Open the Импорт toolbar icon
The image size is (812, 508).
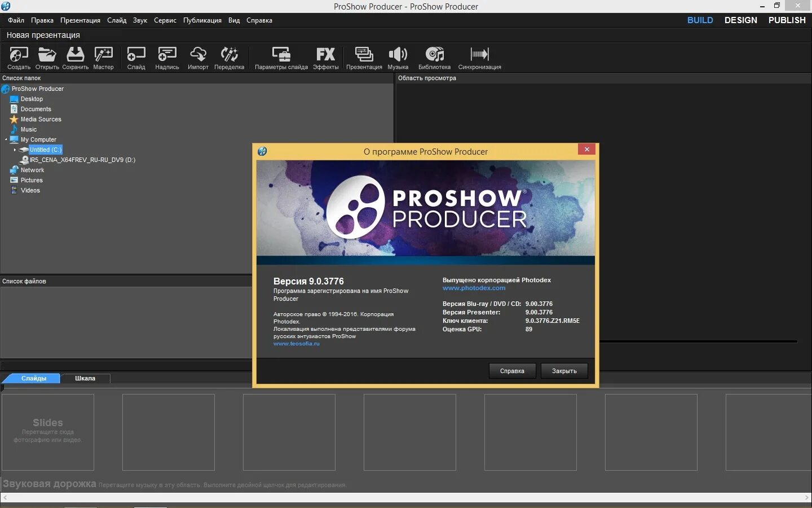click(198, 58)
